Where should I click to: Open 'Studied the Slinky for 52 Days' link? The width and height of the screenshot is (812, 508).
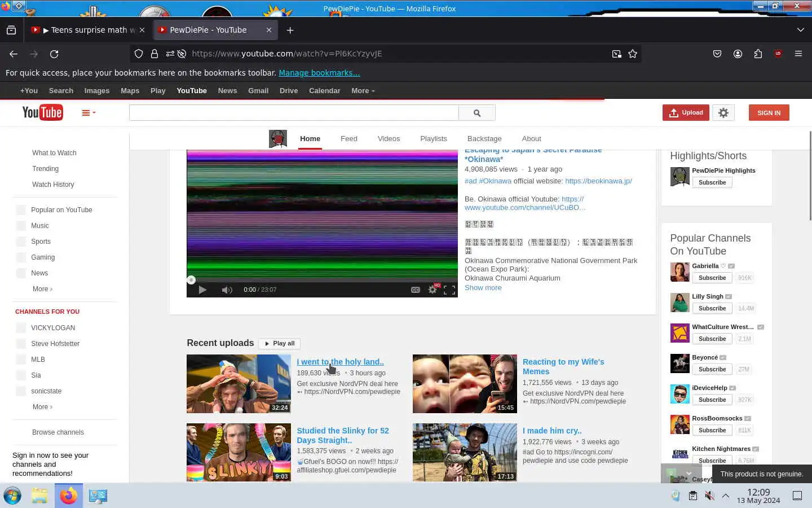click(343, 435)
